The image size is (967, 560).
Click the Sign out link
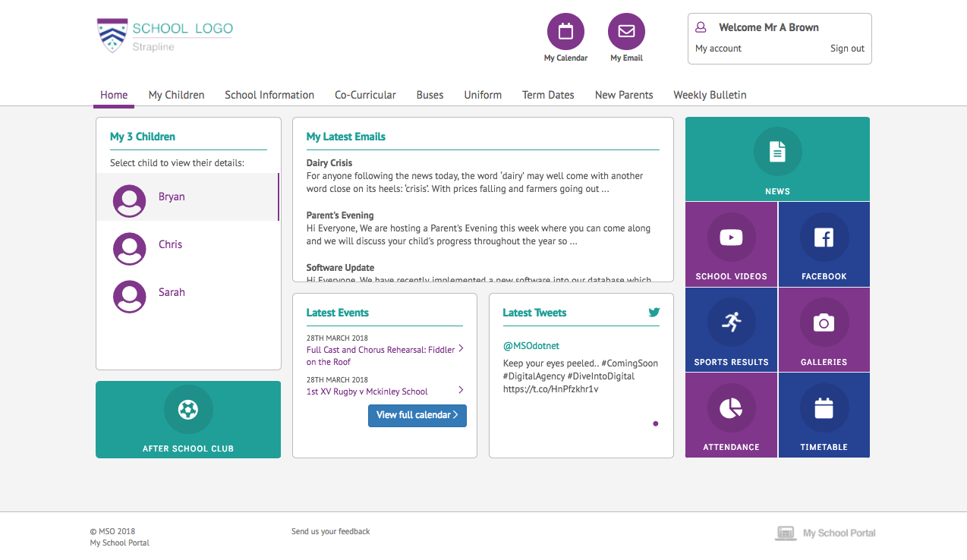pos(847,49)
